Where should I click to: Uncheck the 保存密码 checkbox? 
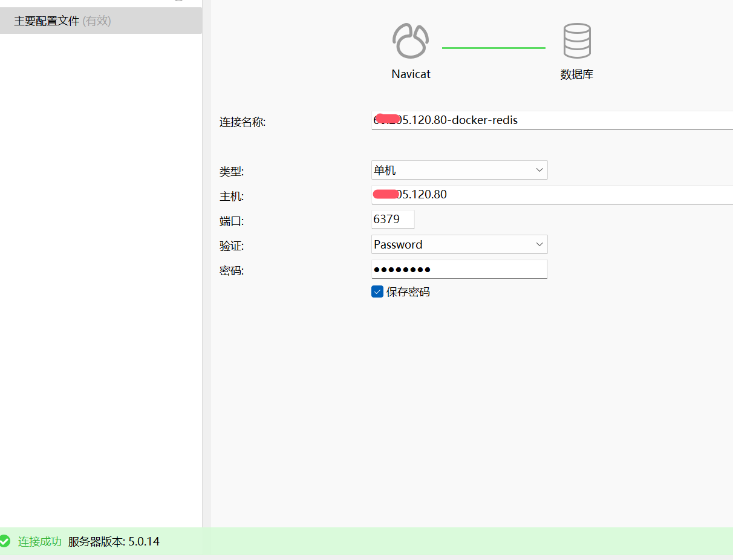point(377,292)
